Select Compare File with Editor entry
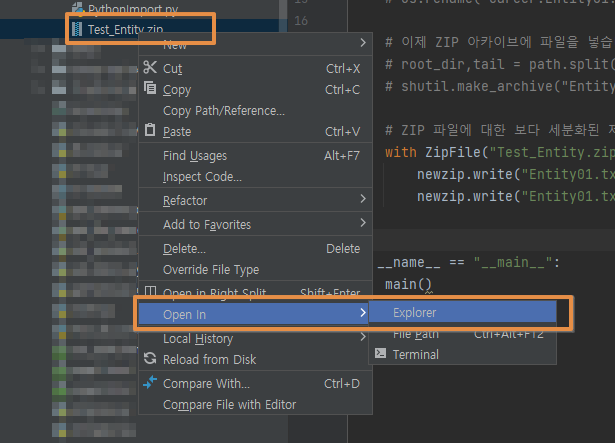This screenshot has height=443, width=615. (x=255, y=405)
